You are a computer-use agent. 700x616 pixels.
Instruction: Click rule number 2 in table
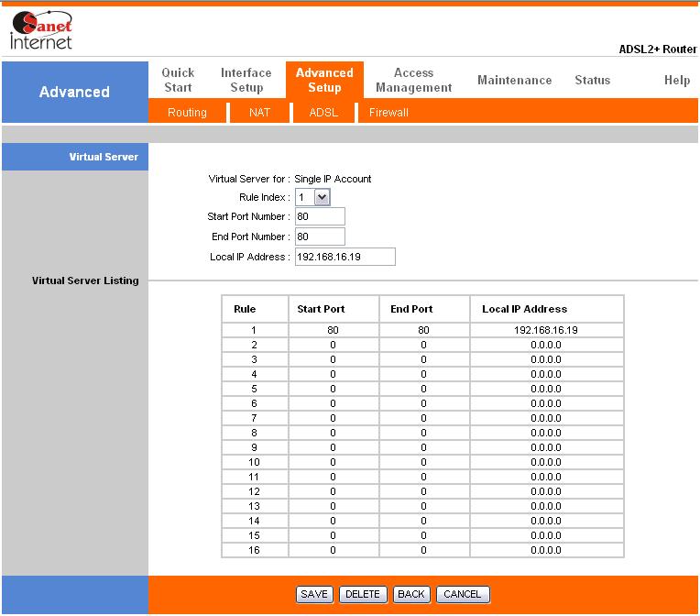click(254, 345)
